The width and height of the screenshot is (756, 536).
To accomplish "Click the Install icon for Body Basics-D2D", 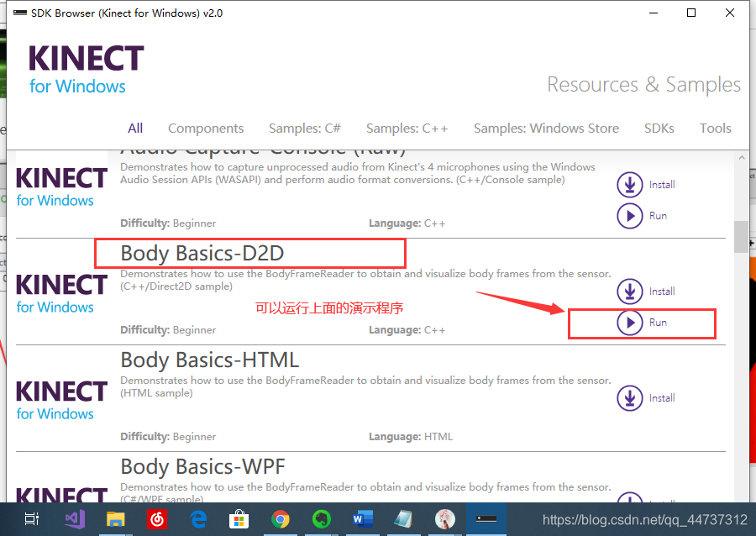I will pos(630,292).
